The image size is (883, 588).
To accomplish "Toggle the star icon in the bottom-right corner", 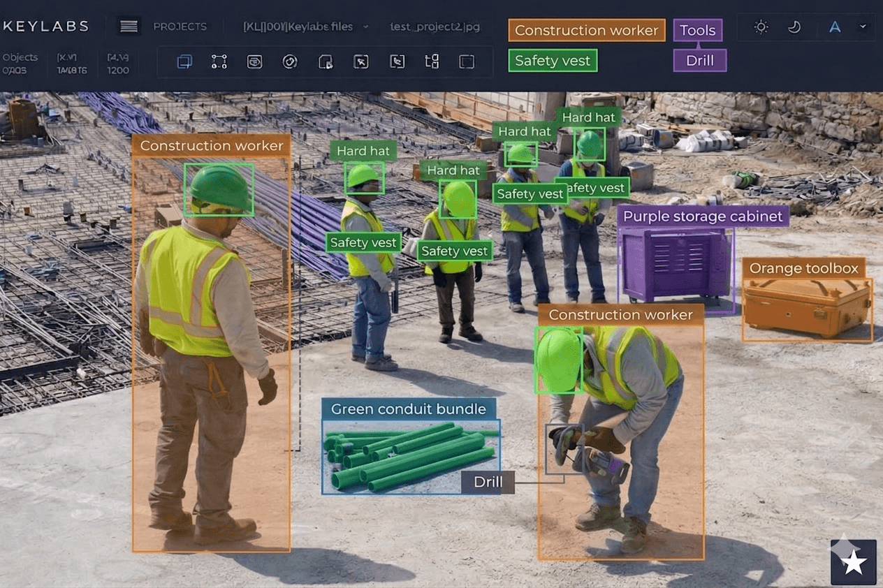I will (x=852, y=561).
